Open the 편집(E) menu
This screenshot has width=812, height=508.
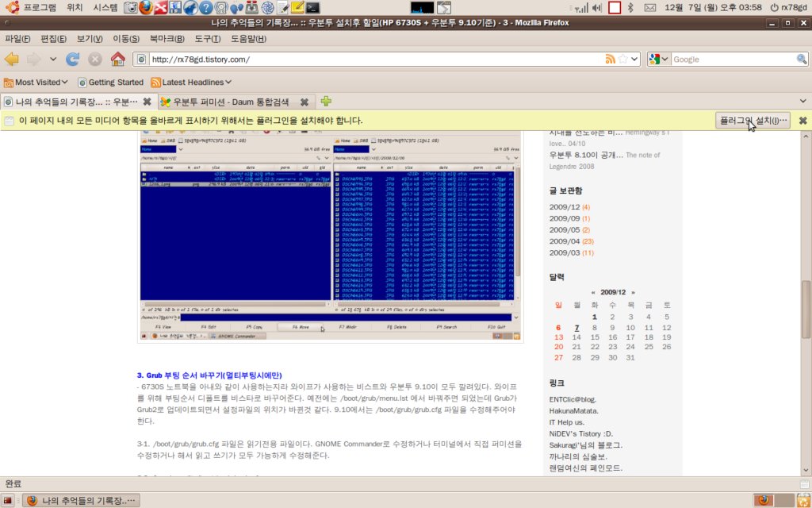[53, 39]
